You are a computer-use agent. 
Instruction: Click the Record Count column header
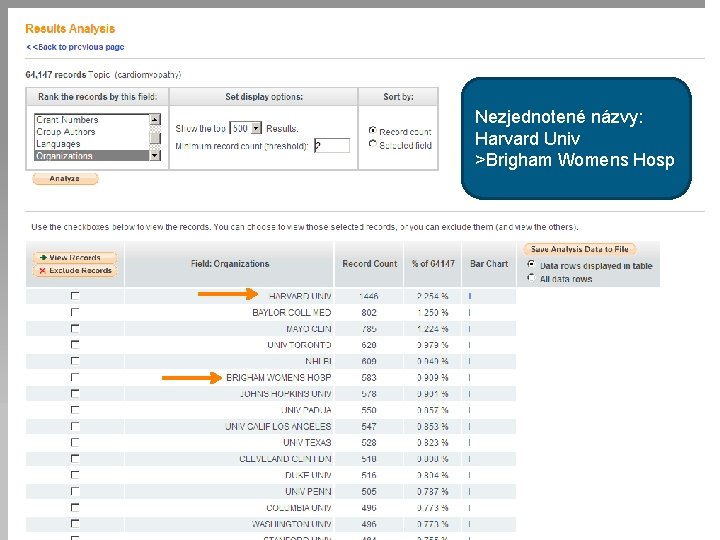(x=370, y=264)
